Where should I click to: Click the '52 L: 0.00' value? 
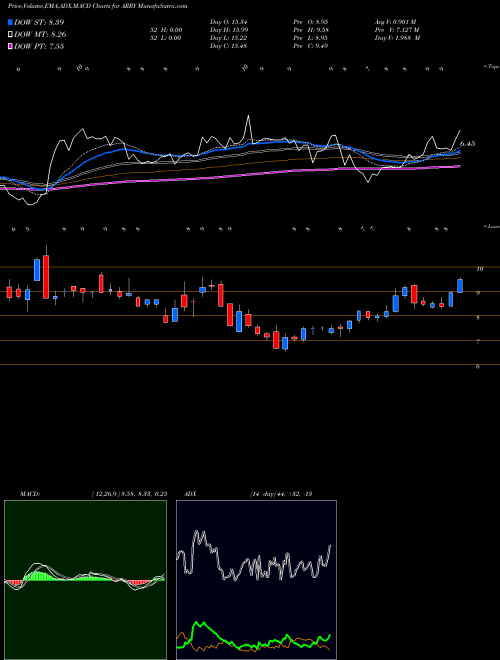click(165, 38)
